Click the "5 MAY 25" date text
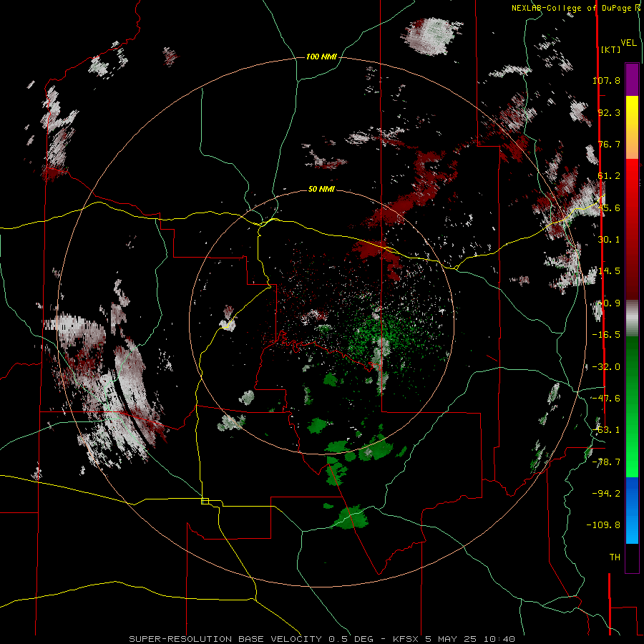644x644 pixels. pyautogui.click(x=451, y=639)
